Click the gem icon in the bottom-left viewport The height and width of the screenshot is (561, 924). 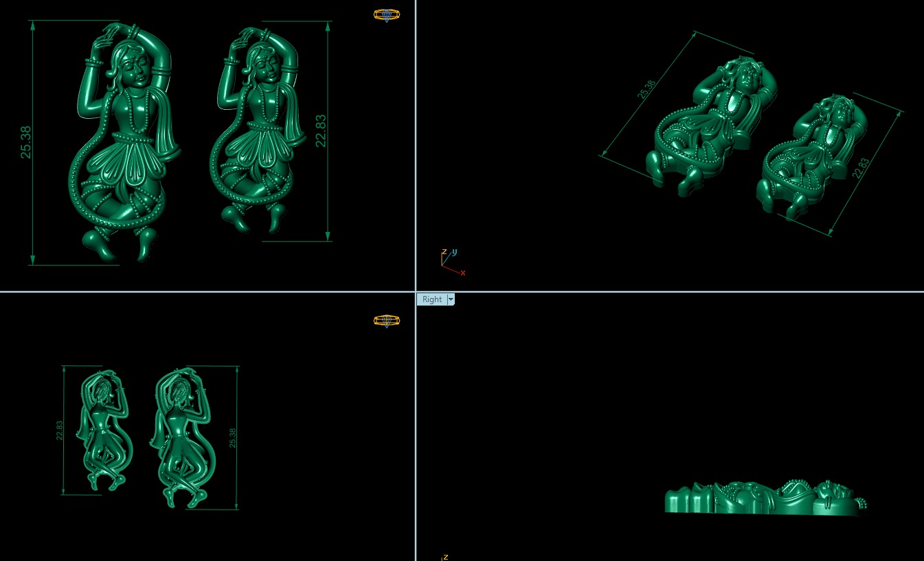point(387,321)
